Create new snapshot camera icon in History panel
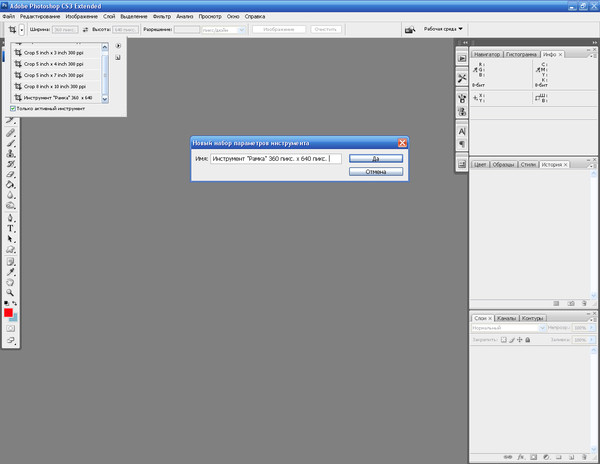The height and width of the screenshot is (464, 600). click(571, 303)
